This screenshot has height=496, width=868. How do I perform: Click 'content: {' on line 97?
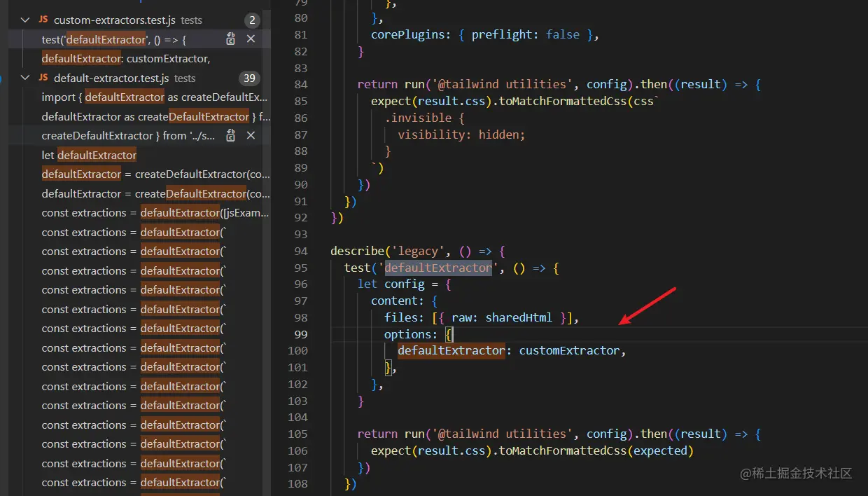(404, 301)
